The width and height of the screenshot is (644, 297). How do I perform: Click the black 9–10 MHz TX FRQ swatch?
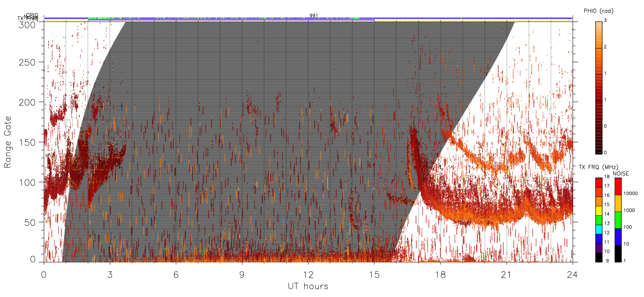[599, 257]
